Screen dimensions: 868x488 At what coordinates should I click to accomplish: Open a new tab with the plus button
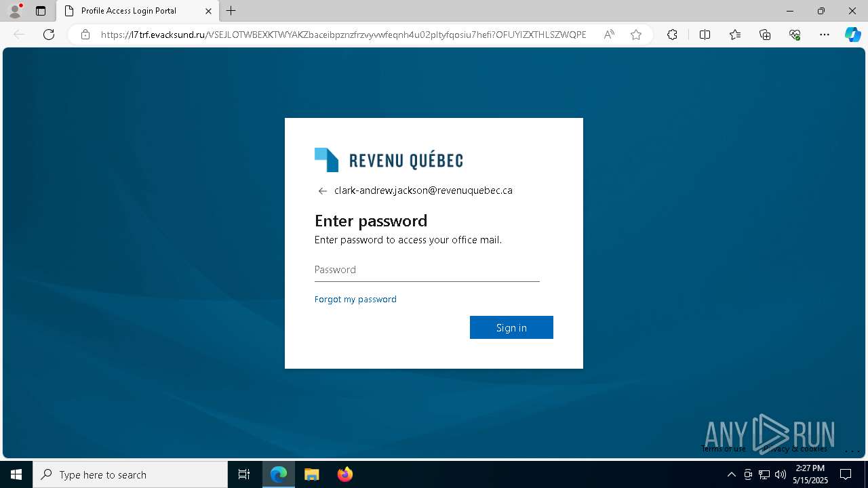(231, 11)
